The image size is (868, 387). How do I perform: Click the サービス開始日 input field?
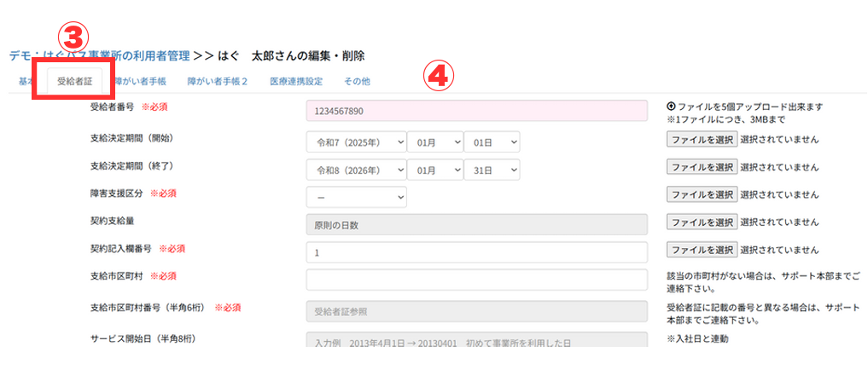(476, 341)
